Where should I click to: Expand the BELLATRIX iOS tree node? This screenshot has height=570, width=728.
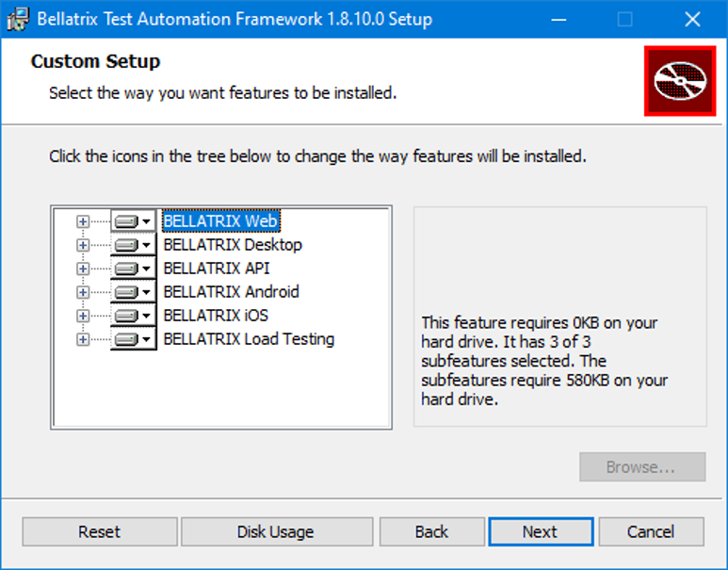point(83,316)
